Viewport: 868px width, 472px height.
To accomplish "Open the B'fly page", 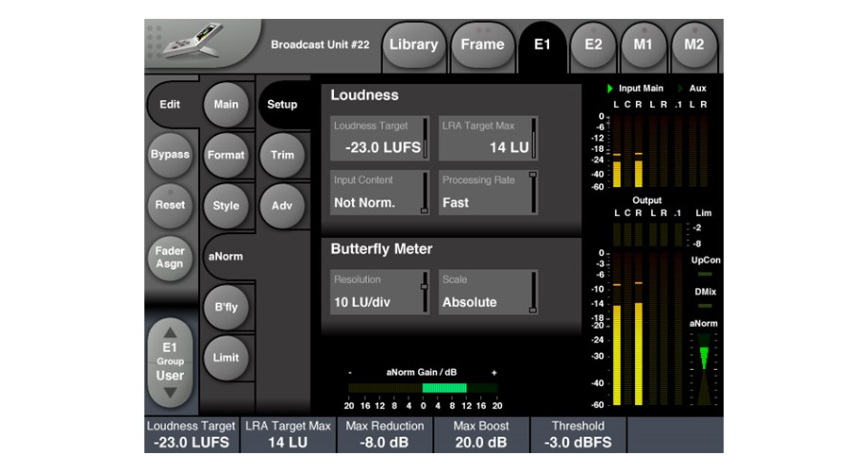I will click(x=225, y=307).
